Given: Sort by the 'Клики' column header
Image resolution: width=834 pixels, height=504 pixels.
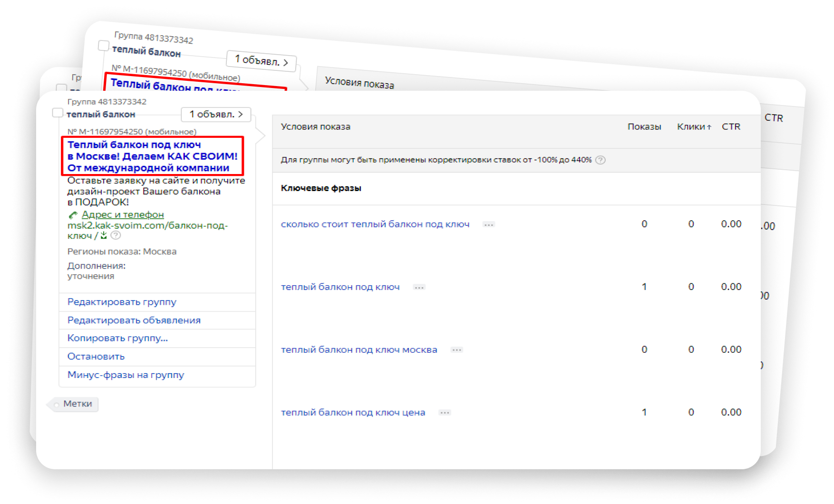Looking at the screenshot, I should coord(694,127).
